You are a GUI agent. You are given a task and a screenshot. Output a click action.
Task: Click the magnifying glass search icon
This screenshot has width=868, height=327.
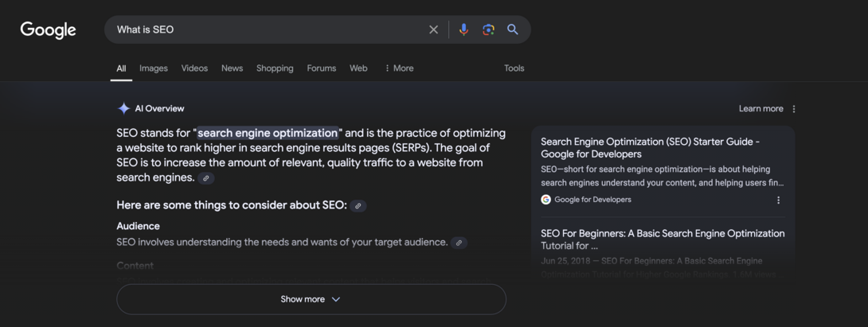tap(513, 30)
